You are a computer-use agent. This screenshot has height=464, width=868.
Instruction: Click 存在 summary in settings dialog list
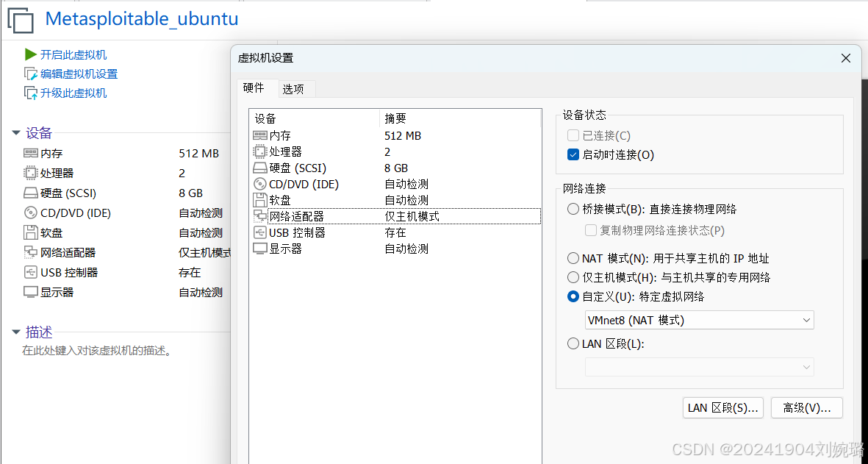coord(395,232)
